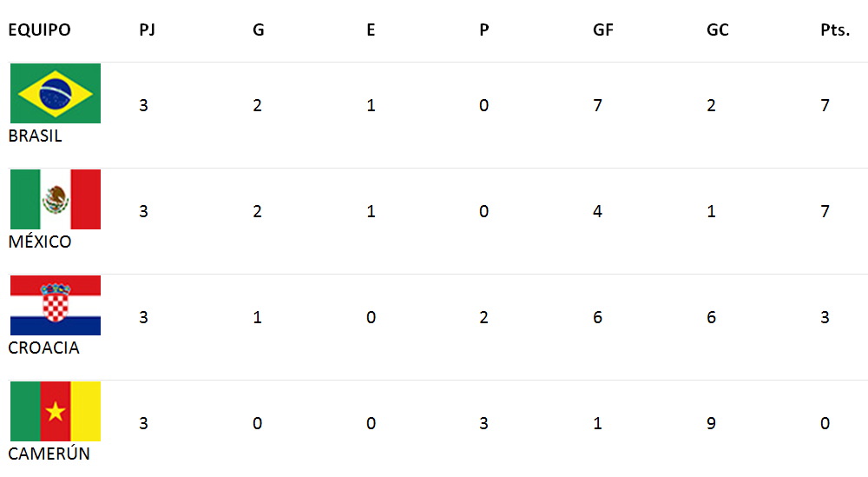Screen dimensions: 868x477
Task: Click the Pts. column header
Action: tap(835, 30)
